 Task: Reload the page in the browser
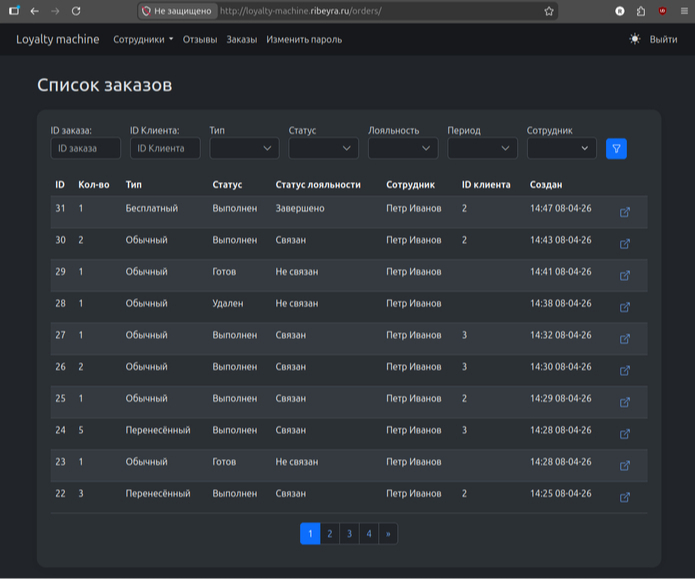pyautogui.click(x=76, y=11)
